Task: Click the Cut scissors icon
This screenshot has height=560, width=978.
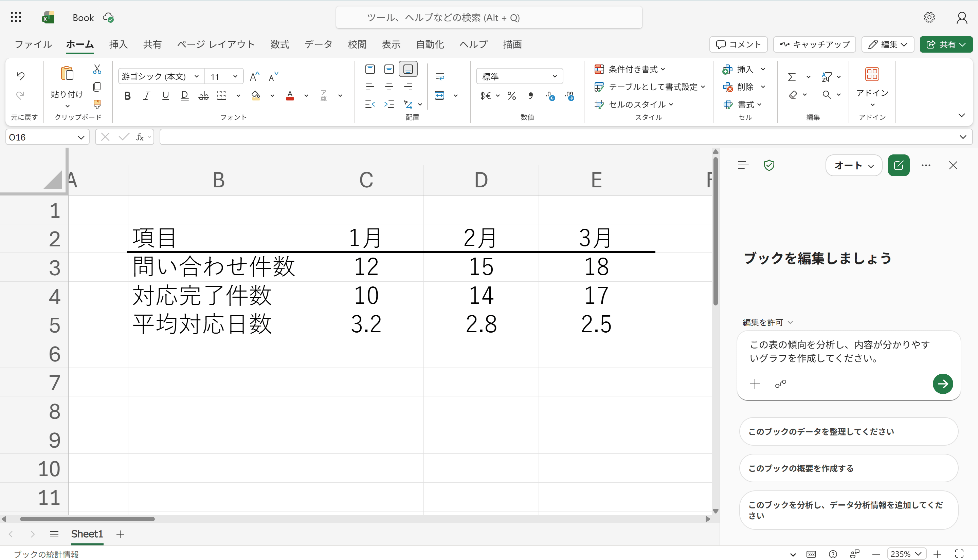Action: point(97,69)
